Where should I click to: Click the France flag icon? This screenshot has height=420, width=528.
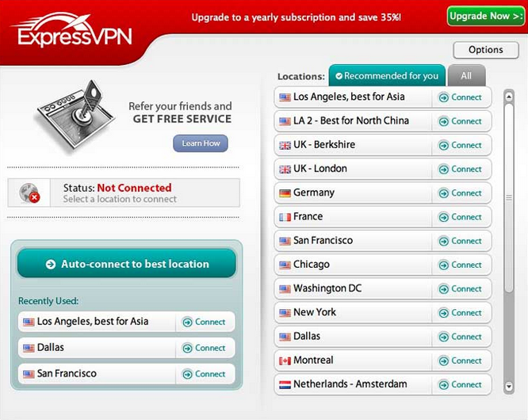point(285,216)
